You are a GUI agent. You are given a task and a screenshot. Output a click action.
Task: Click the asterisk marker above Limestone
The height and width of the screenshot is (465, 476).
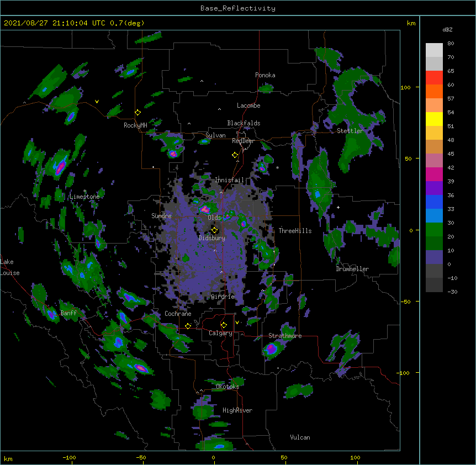(84, 191)
